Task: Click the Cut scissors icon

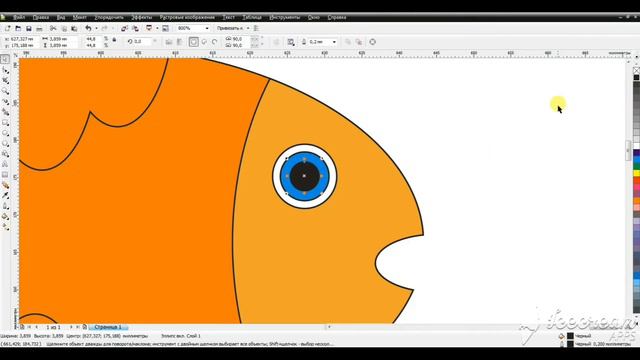Action: pyautogui.click(x=53, y=28)
